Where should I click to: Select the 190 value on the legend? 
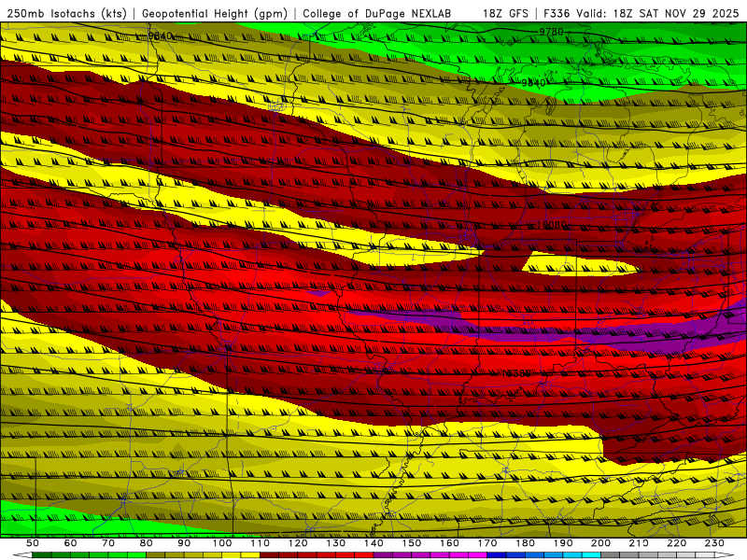[x=563, y=543]
